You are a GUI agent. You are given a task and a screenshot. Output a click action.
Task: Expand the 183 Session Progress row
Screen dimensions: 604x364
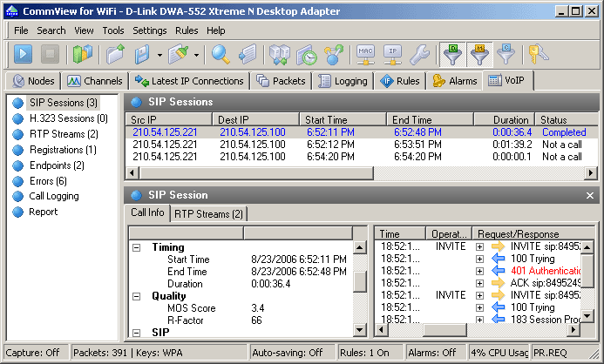479,320
